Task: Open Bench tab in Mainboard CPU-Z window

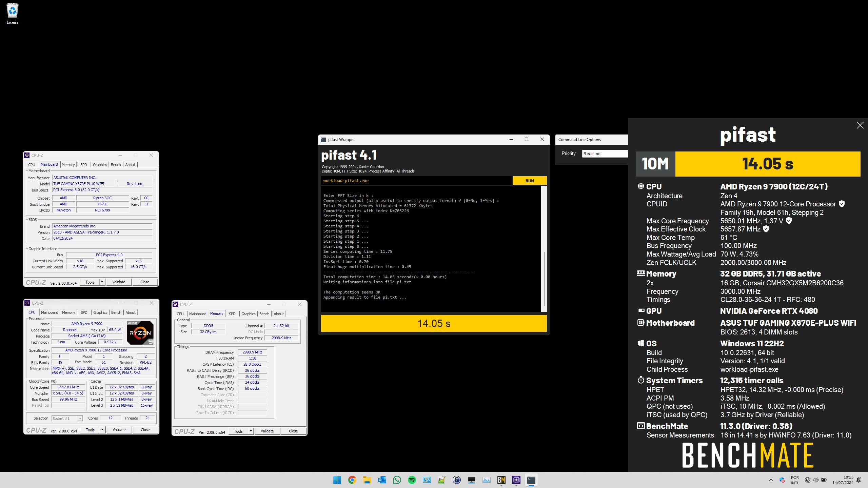Action: pyautogui.click(x=116, y=165)
